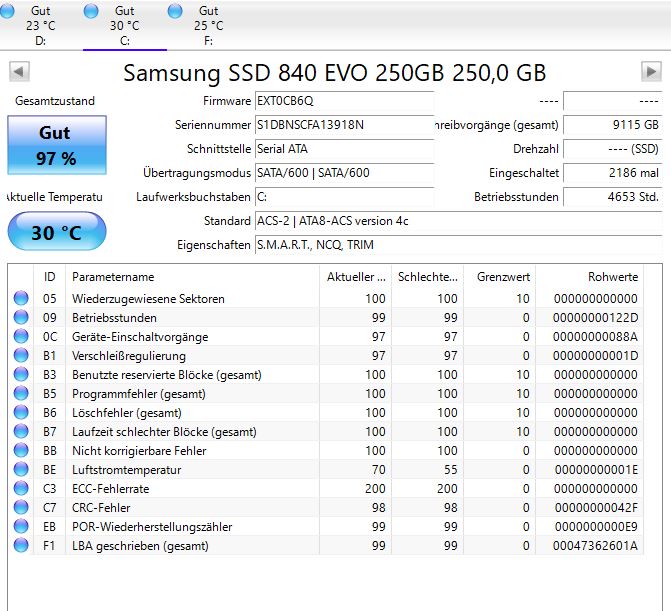Click the 9115 GB total writes value
Screen dimensions: 671x611
[x=612, y=125]
